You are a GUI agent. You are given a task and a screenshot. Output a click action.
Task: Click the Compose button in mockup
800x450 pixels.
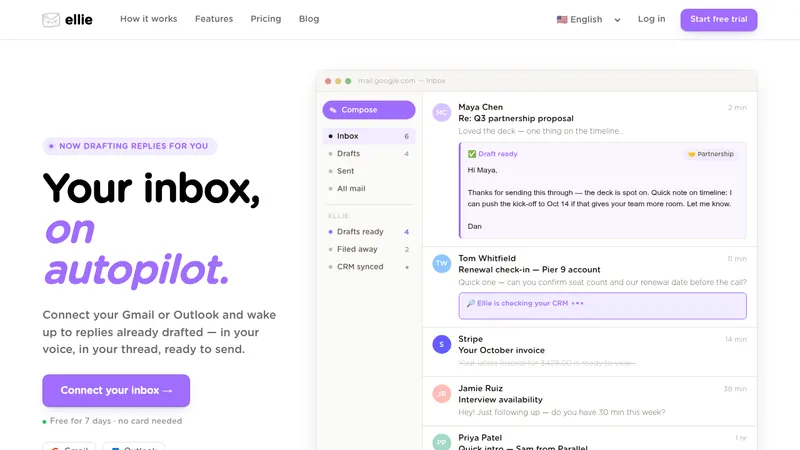point(369,110)
